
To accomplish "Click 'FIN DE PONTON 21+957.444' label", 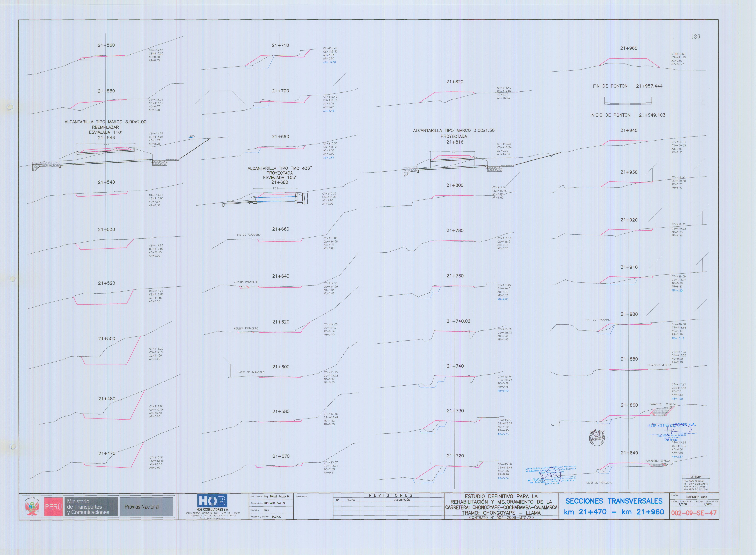I will [x=628, y=86].
